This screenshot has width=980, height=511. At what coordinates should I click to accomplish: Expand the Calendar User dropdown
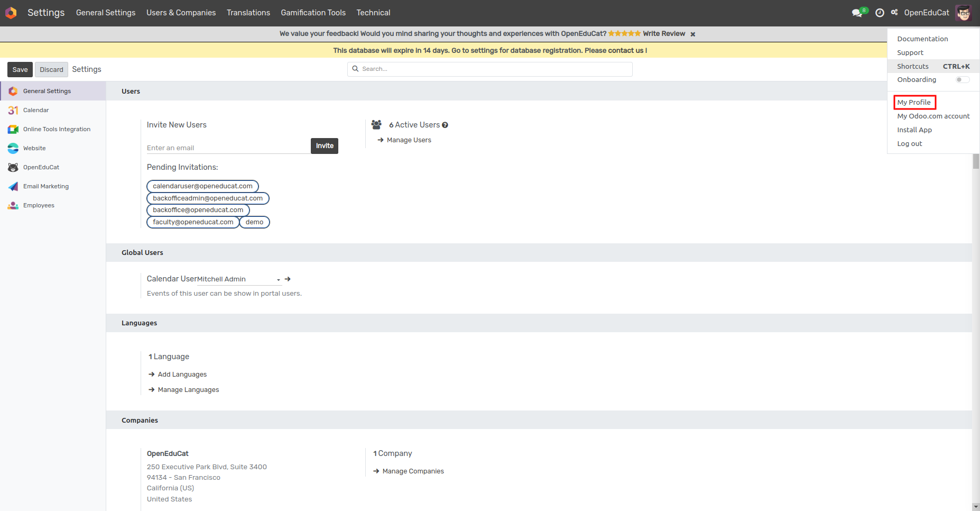[x=279, y=279]
